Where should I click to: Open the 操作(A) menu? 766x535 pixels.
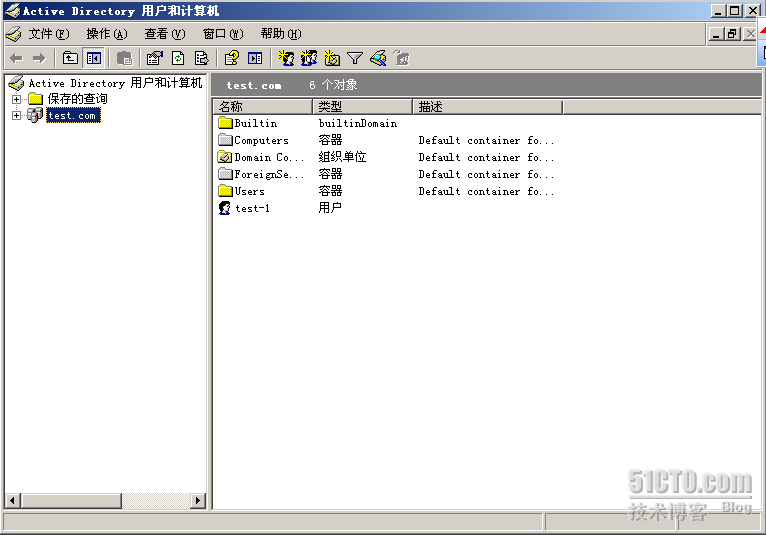click(x=106, y=34)
